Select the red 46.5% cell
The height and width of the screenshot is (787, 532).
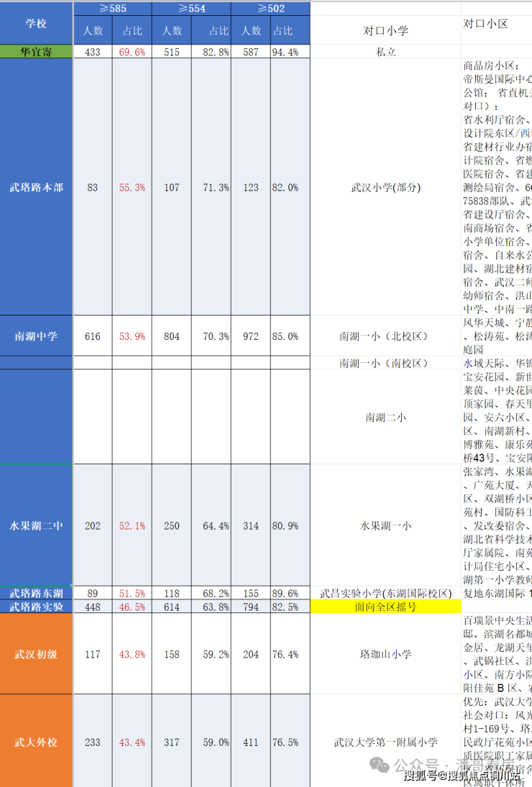click(x=132, y=607)
